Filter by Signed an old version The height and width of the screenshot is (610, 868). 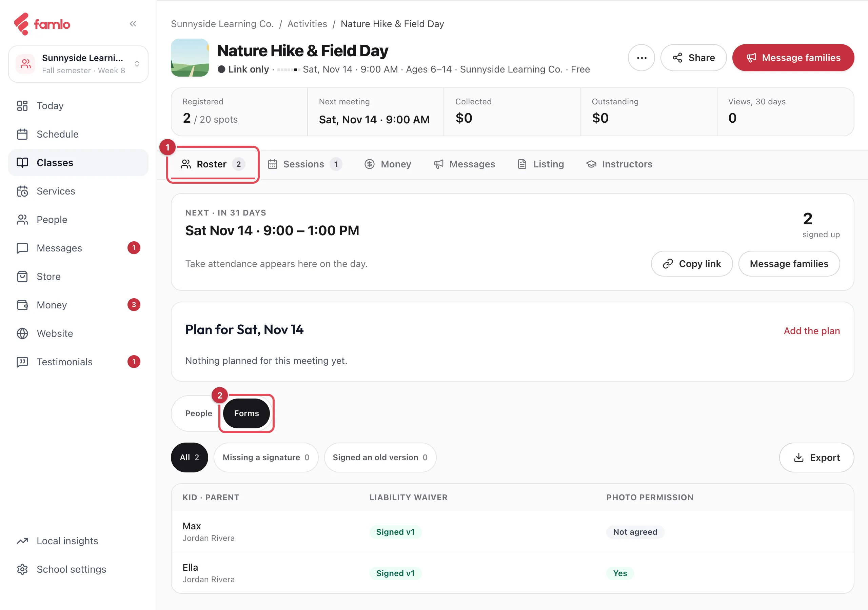pyautogui.click(x=380, y=457)
